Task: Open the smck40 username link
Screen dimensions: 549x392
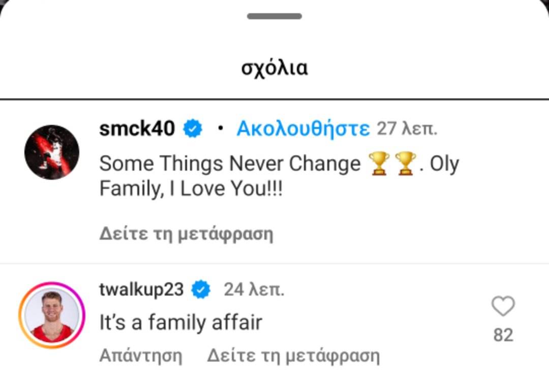Action: [137, 128]
